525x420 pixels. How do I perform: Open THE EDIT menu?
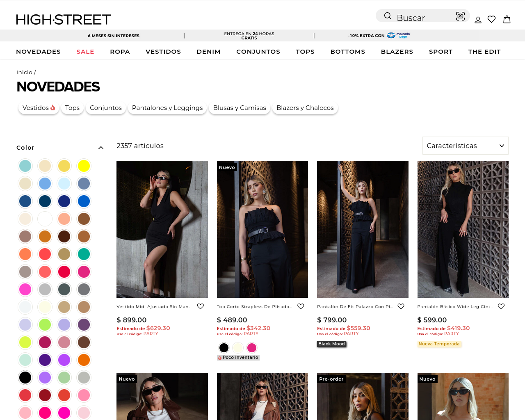pyautogui.click(x=484, y=52)
